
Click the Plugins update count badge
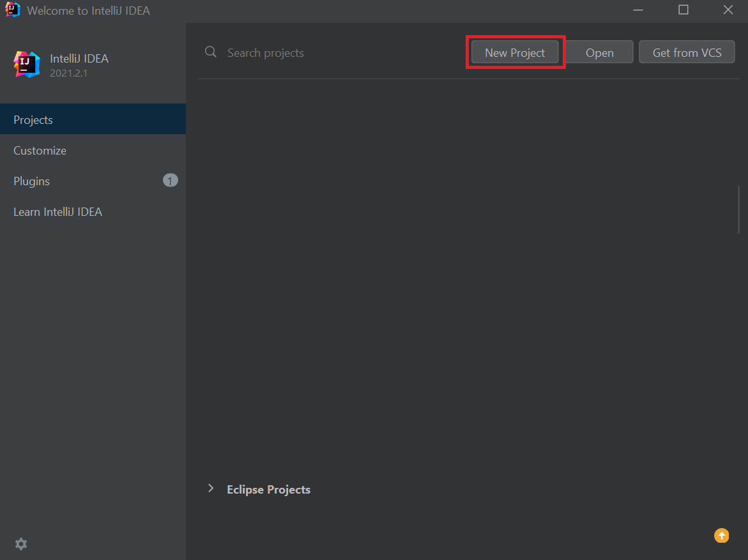171,180
